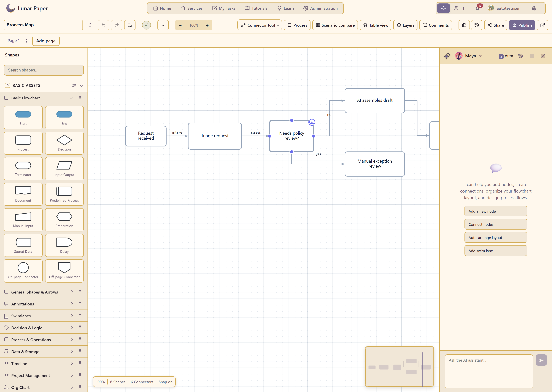552x392 pixels.
Task: Open the settings gear next to autotestuser
Action: click(534, 8)
